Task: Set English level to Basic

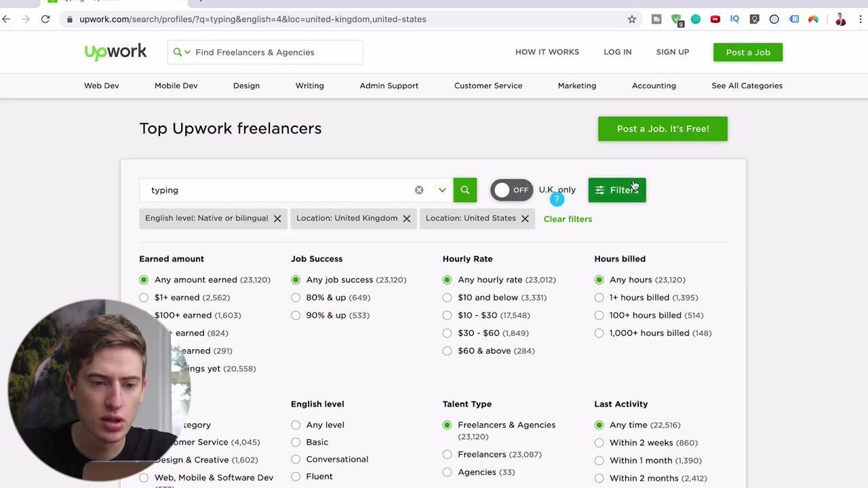Action: [296, 442]
